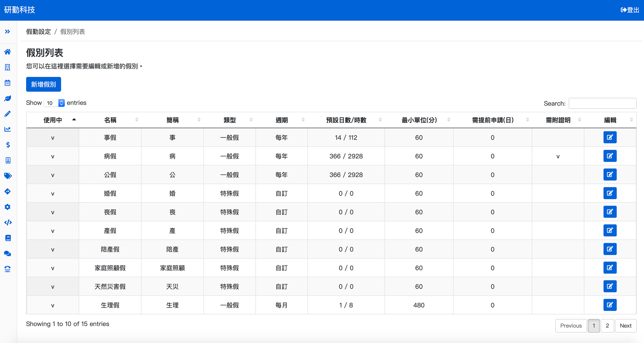
Task: Sort the table by 類型 column
Action: [229, 120]
